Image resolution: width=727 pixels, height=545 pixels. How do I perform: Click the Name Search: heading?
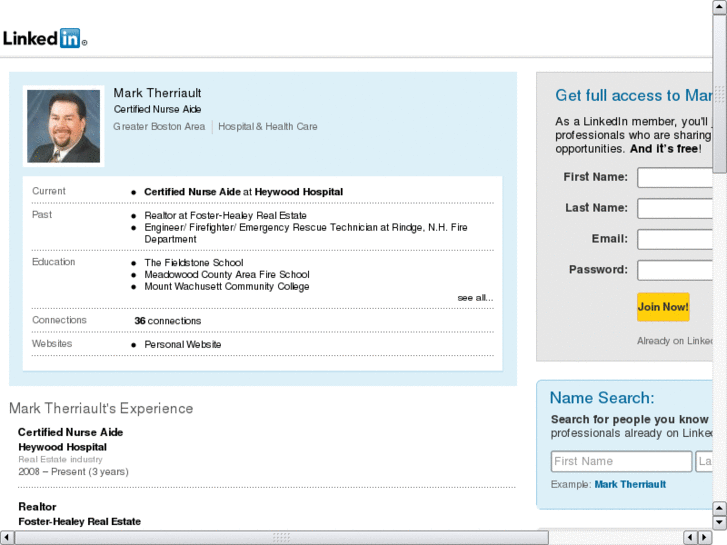[602, 398]
